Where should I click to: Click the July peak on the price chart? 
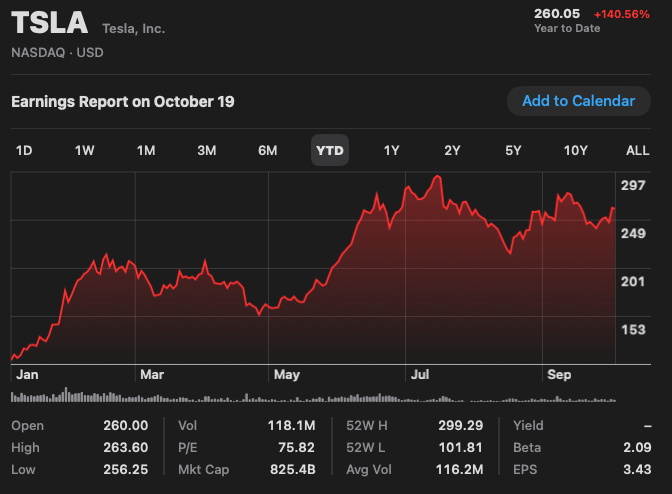[x=437, y=176]
